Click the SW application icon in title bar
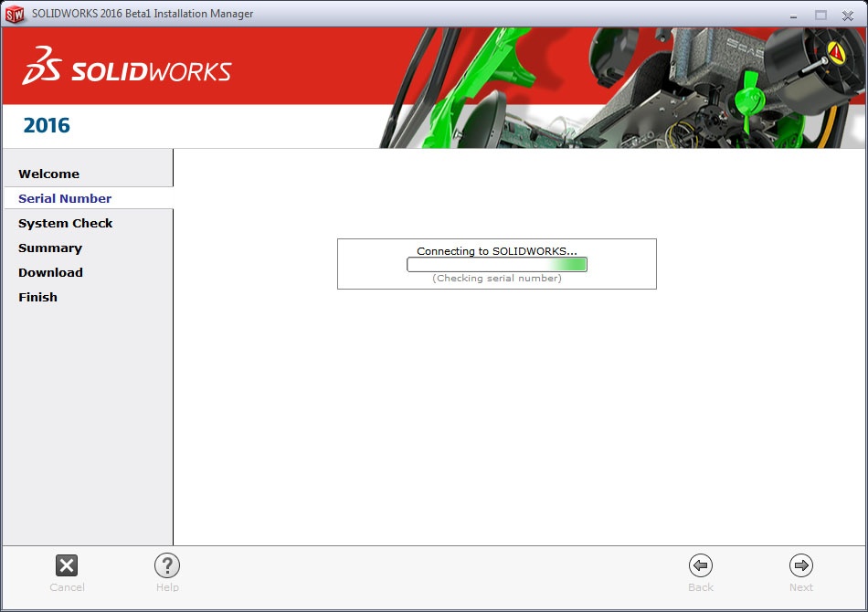This screenshot has width=868, height=612. tap(15, 15)
